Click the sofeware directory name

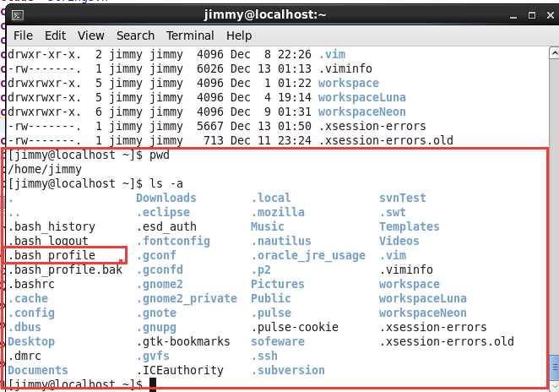[x=278, y=341]
